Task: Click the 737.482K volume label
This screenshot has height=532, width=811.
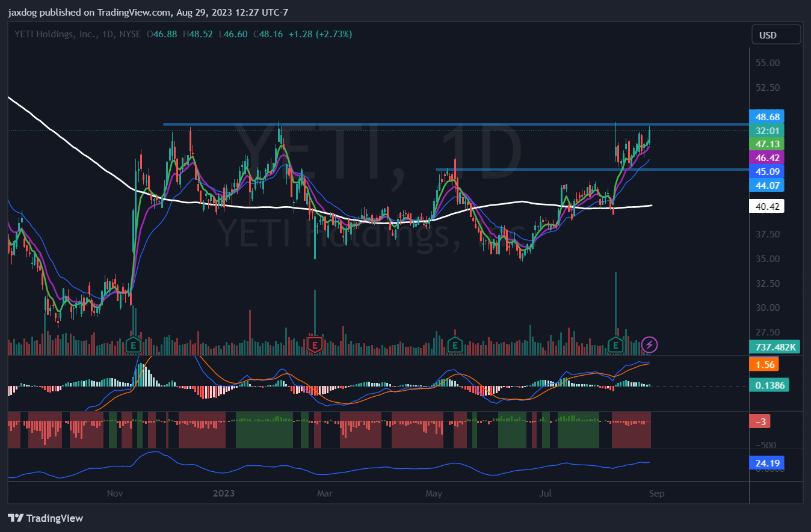Action: coord(774,347)
